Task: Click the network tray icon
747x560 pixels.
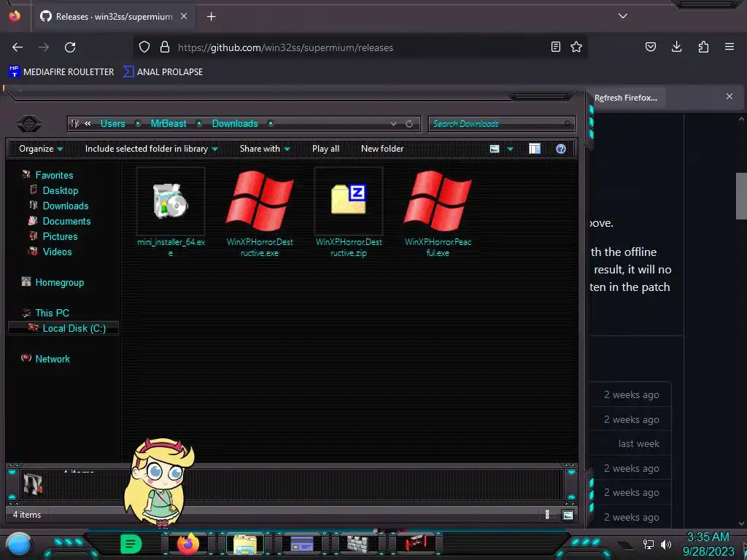Action: click(x=649, y=544)
